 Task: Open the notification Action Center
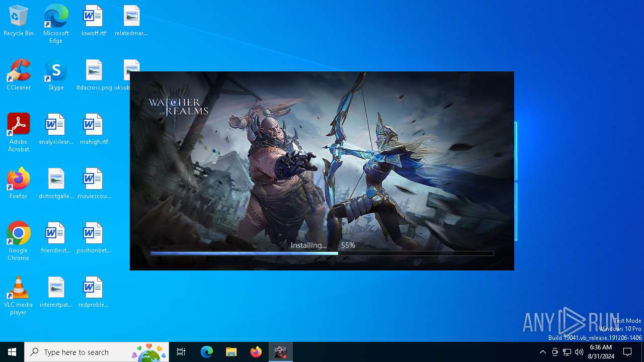click(627, 352)
